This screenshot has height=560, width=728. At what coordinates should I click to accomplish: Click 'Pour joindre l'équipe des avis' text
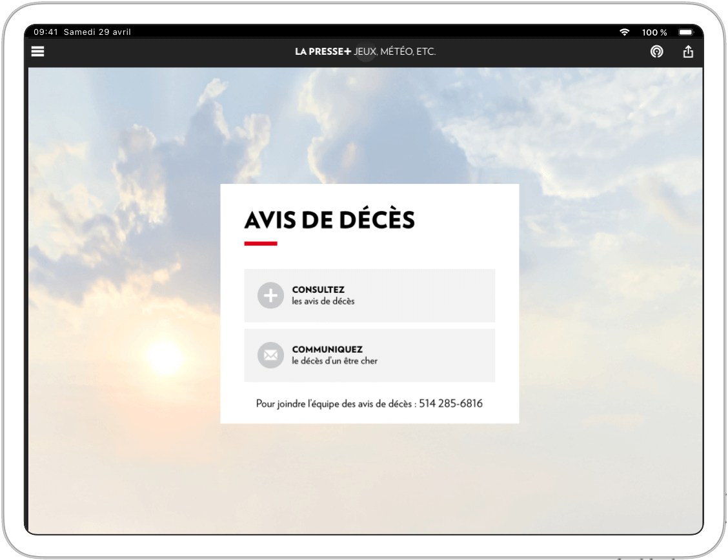click(x=336, y=404)
